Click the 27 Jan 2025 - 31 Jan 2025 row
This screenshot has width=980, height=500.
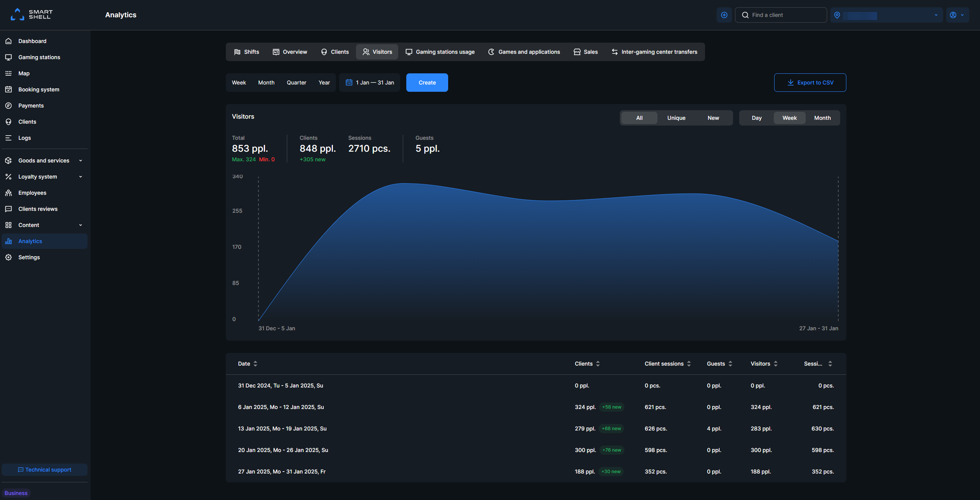pos(536,472)
